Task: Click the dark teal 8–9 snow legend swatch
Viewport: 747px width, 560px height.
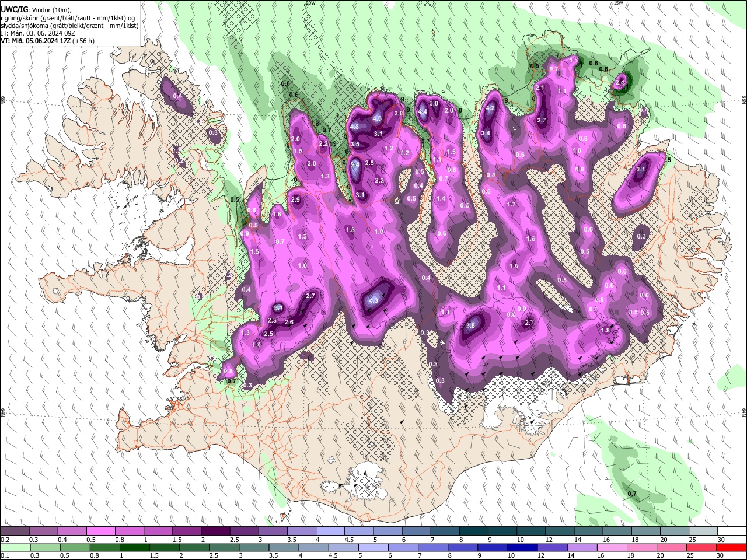Action: pyautogui.click(x=473, y=531)
